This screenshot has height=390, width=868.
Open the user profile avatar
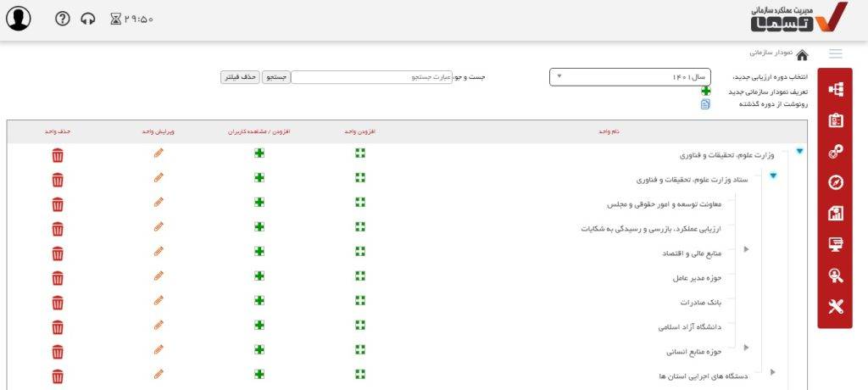[19, 19]
